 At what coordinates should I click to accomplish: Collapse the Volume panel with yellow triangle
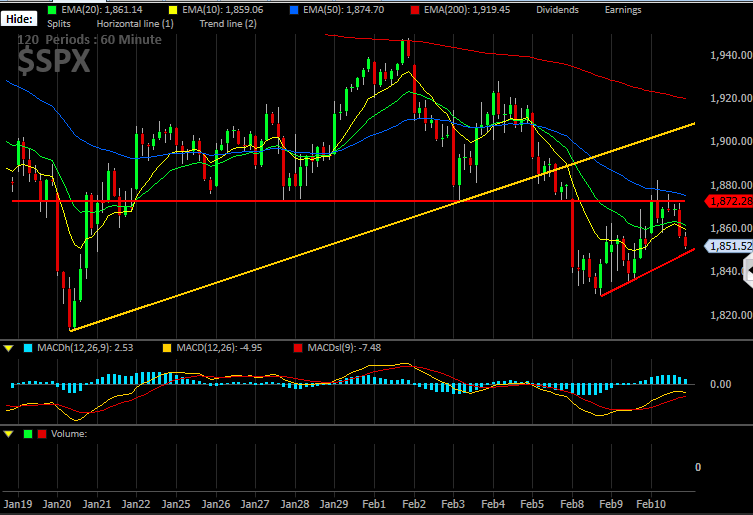pyautogui.click(x=8, y=434)
